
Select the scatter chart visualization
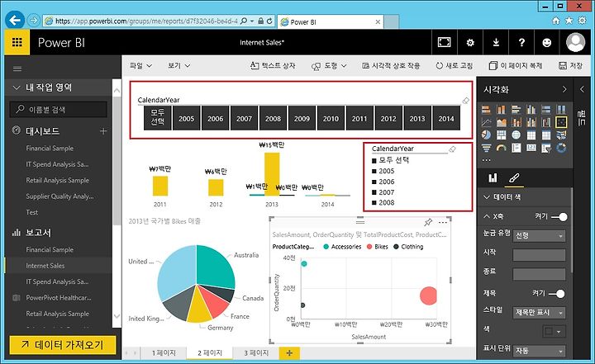point(561,122)
